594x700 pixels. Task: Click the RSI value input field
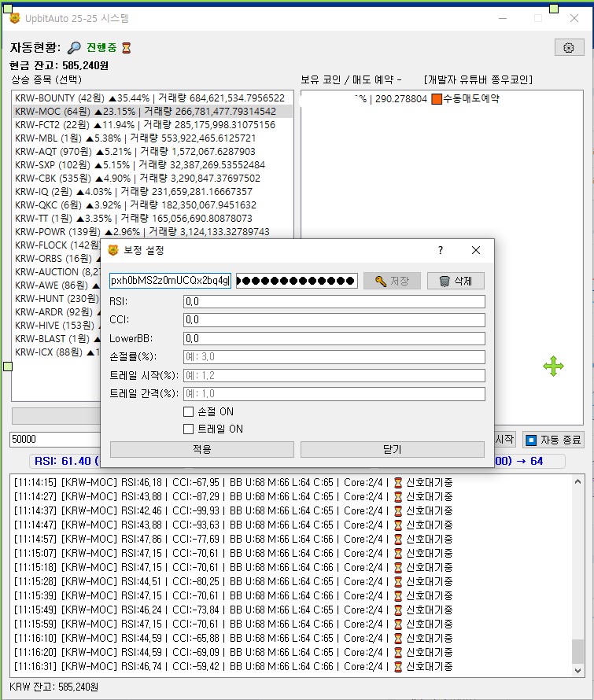[334, 301]
